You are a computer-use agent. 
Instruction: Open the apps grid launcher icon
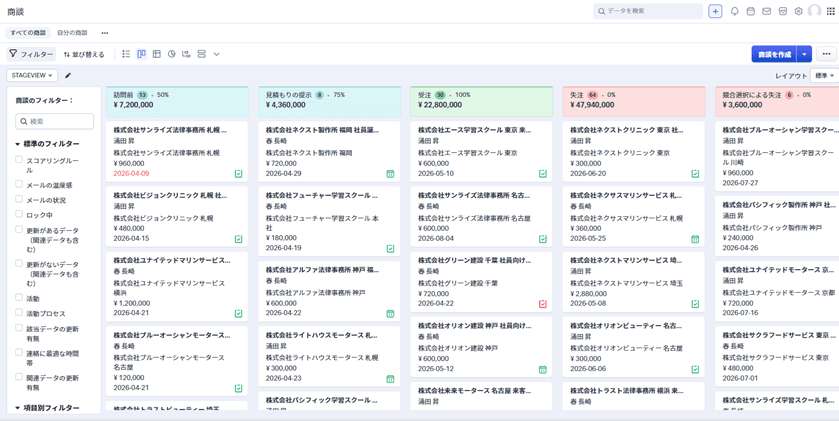tap(830, 12)
